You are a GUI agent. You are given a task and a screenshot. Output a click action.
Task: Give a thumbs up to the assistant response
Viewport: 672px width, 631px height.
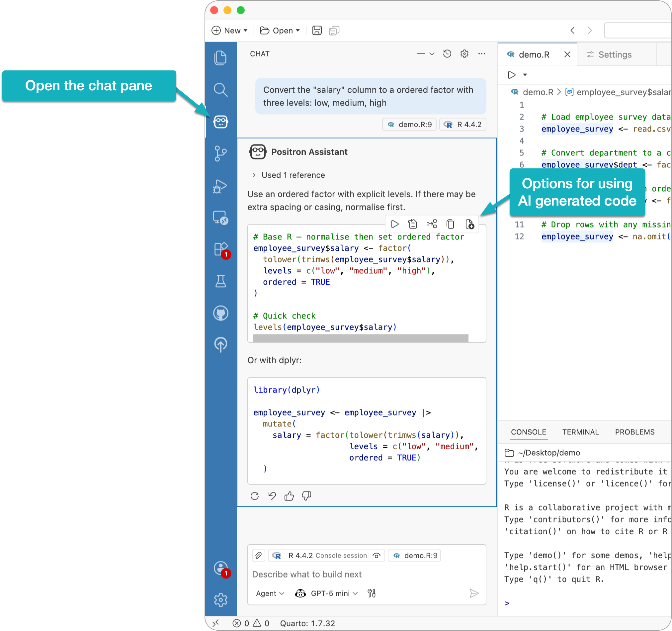(x=289, y=496)
